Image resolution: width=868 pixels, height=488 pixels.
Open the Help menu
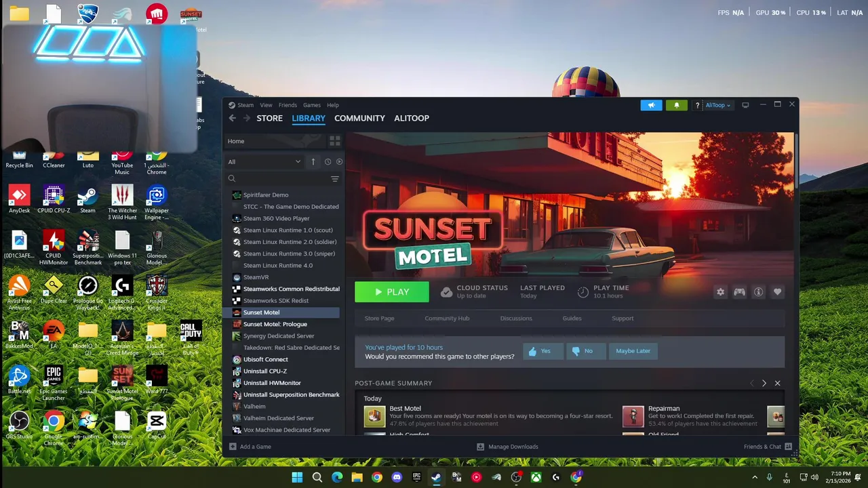coord(333,105)
